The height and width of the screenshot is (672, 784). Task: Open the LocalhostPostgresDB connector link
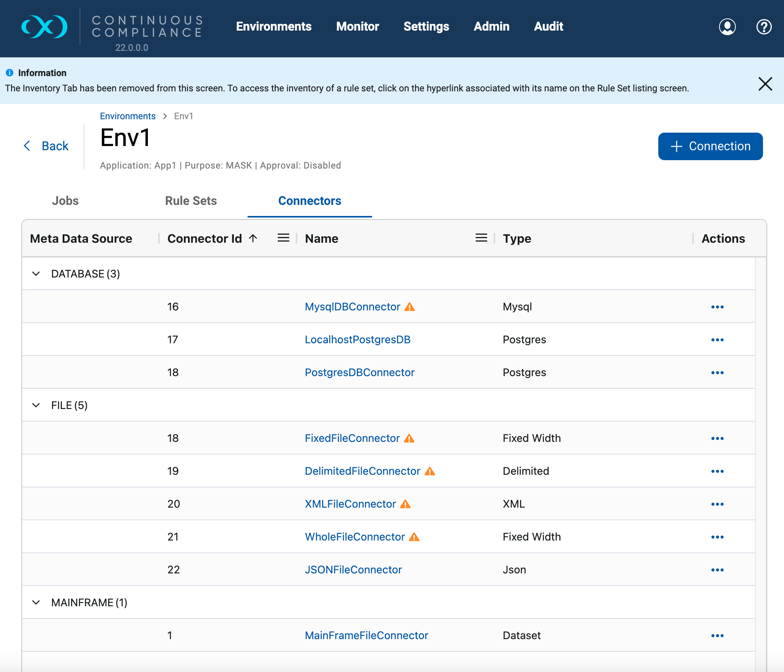(x=357, y=340)
